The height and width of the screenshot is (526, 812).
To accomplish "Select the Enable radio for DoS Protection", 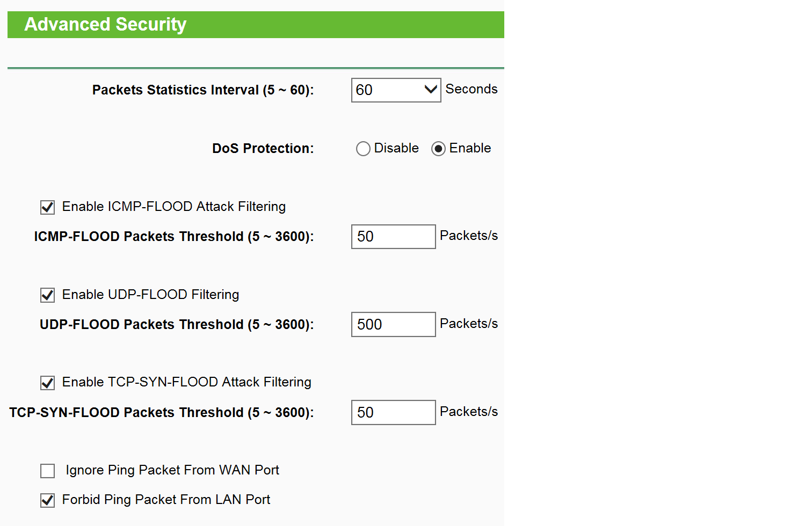I will pyautogui.click(x=438, y=149).
